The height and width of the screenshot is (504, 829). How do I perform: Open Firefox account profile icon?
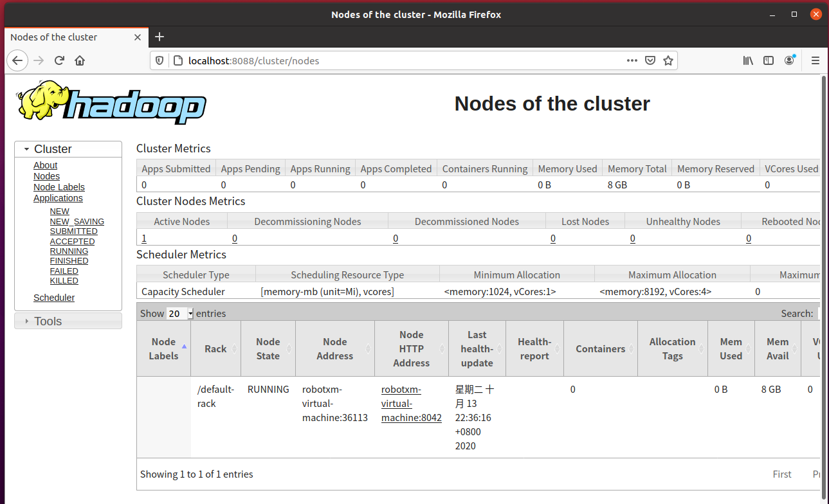click(789, 60)
